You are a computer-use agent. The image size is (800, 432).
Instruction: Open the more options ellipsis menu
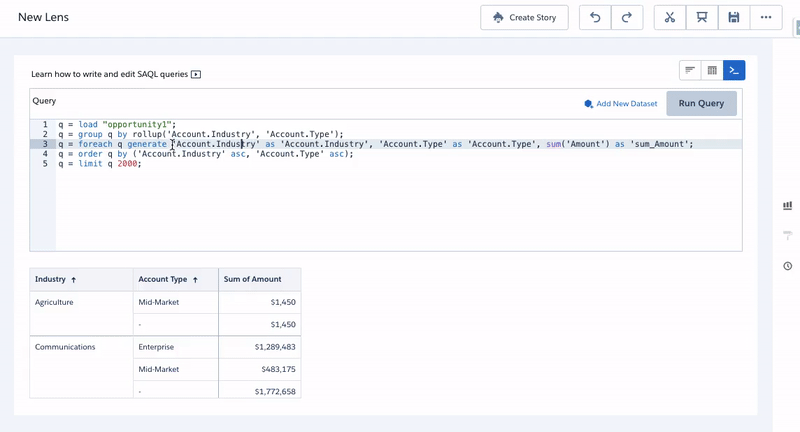click(x=766, y=17)
